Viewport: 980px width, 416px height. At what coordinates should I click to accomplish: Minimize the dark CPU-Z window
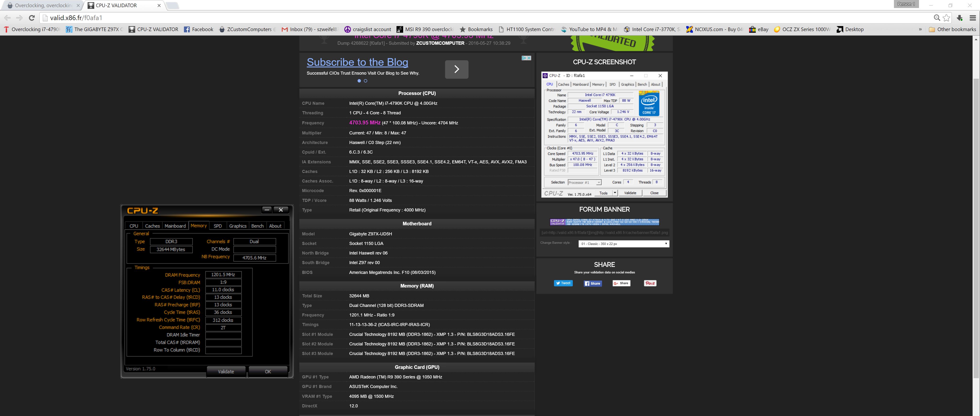click(267, 210)
